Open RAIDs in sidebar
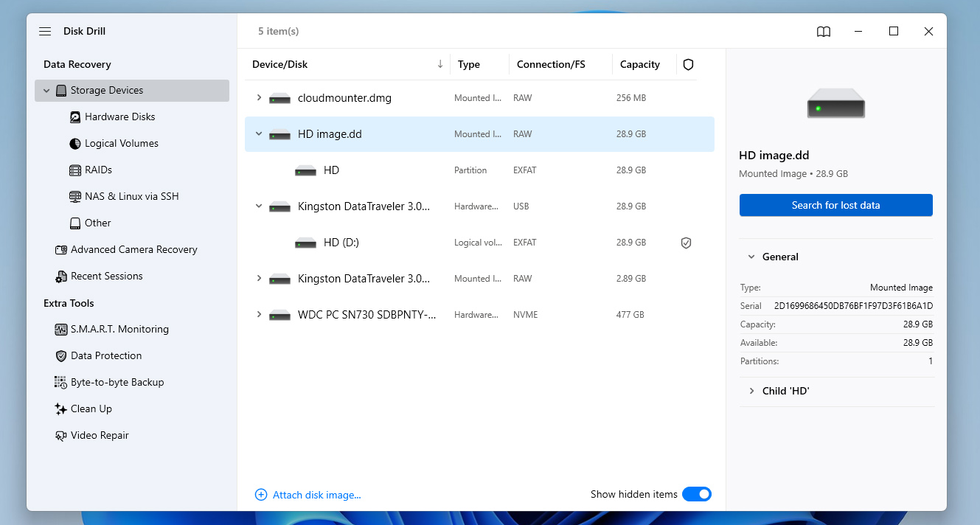 point(98,170)
